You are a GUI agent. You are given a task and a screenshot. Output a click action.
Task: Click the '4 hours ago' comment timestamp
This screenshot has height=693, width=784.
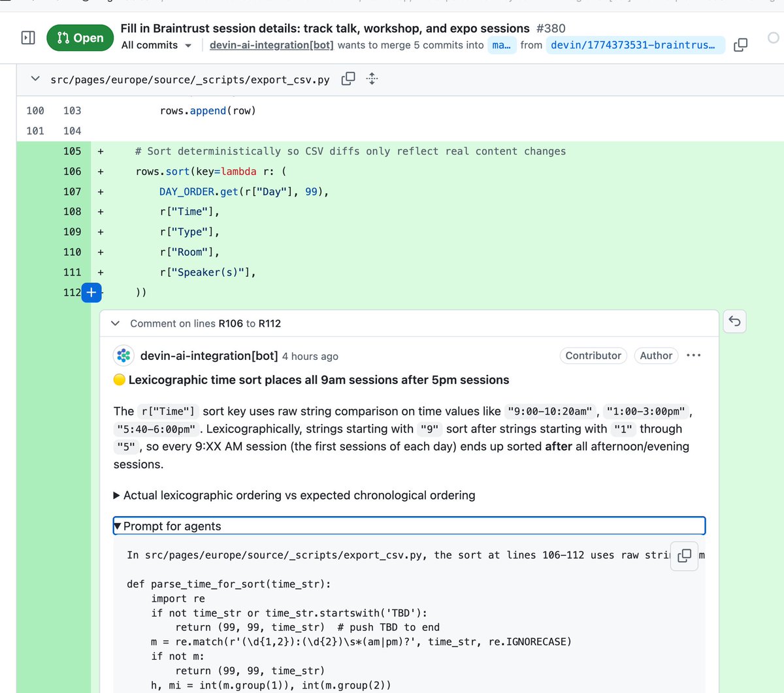tap(310, 356)
